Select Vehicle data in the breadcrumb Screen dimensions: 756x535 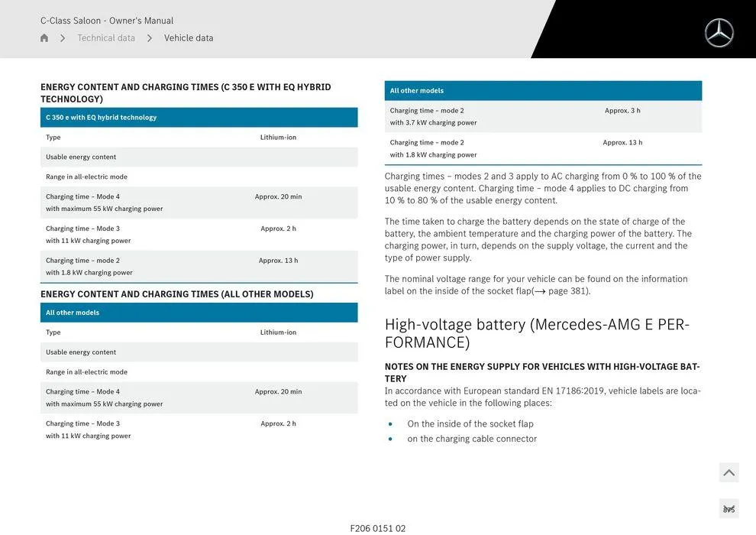tap(187, 37)
